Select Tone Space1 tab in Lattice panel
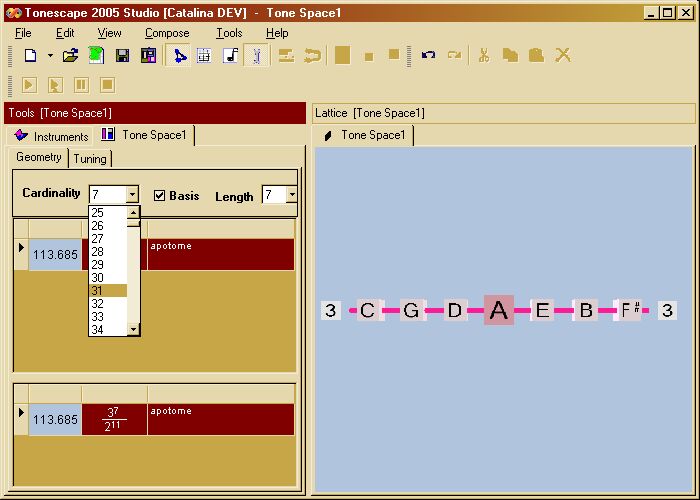 (x=363, y=135)
